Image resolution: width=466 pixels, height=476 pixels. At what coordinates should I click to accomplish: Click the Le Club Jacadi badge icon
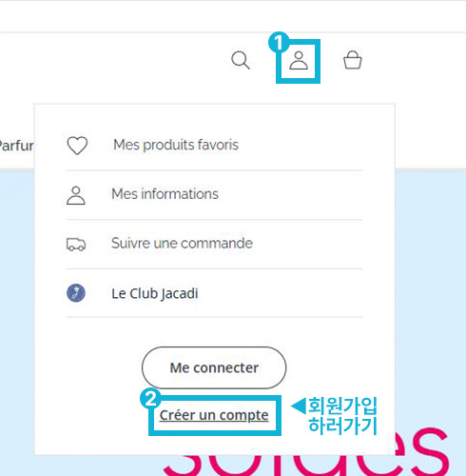tap(76, 293)
